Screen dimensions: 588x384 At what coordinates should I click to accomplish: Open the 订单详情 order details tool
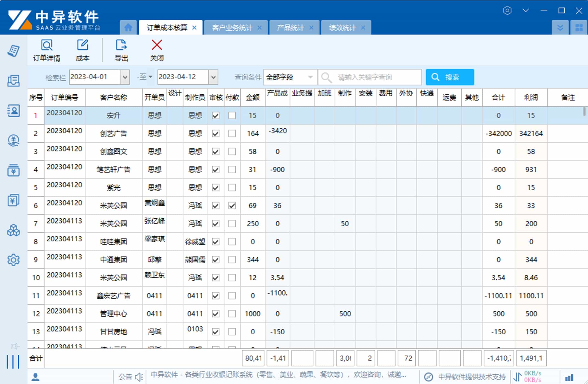[x=47, y=50]
